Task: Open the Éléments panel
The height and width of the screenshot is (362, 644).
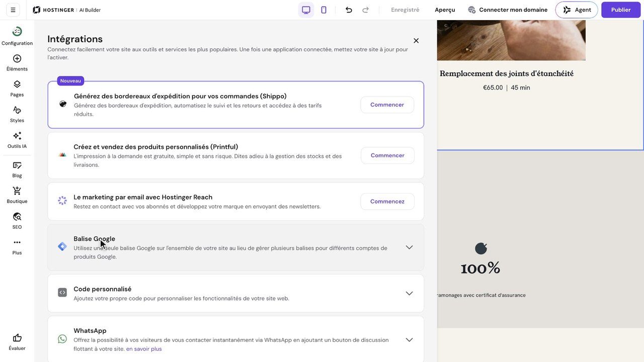Action: [x=17, y=62]
